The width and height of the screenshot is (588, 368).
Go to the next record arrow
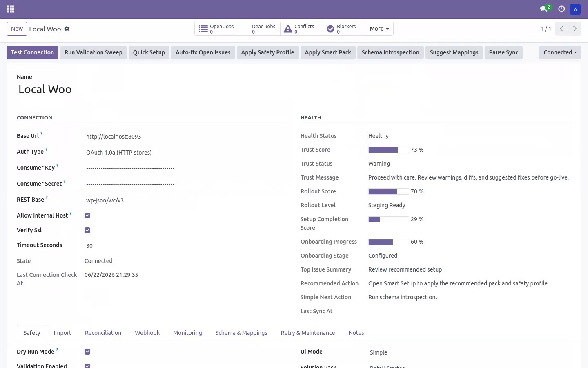pyautogui.click(x=575, y=29)
